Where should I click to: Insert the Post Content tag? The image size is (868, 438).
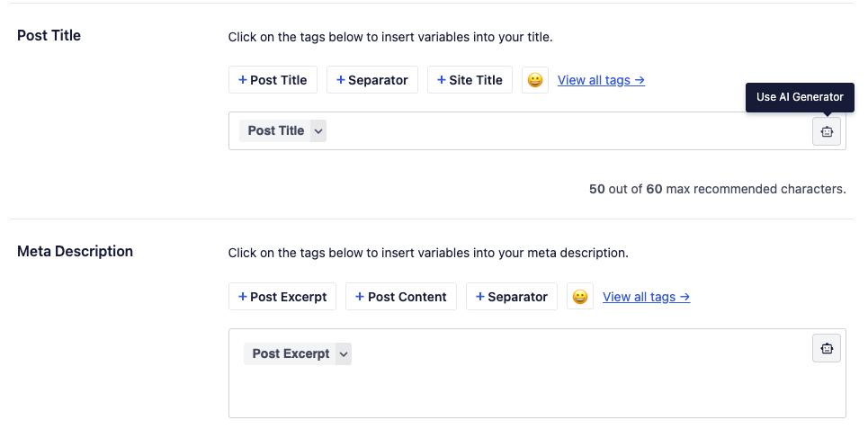click(401, 297)
